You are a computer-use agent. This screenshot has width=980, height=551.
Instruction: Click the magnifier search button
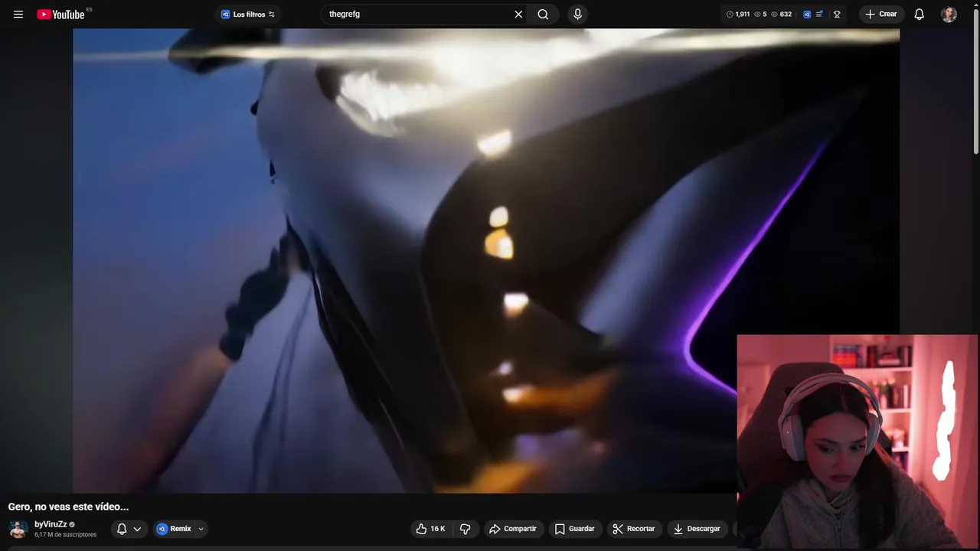pyautogui.click(x=543, y=14)
